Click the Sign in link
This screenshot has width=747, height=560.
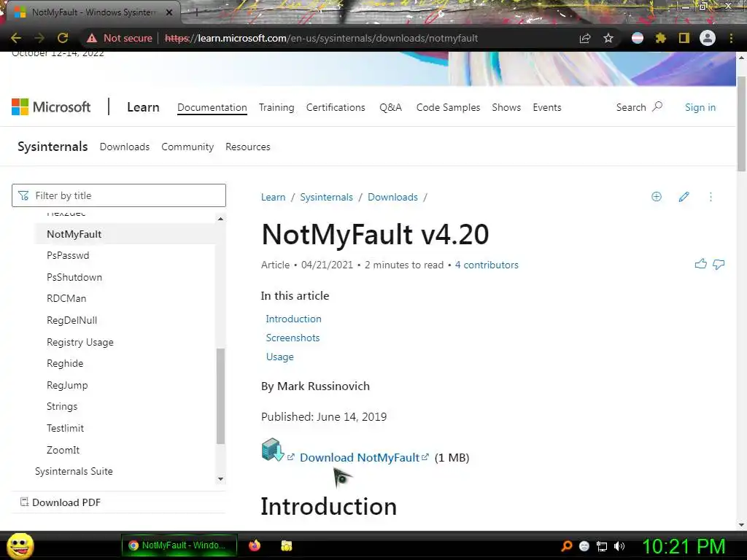pyautogui.click(x=700, y=108)
